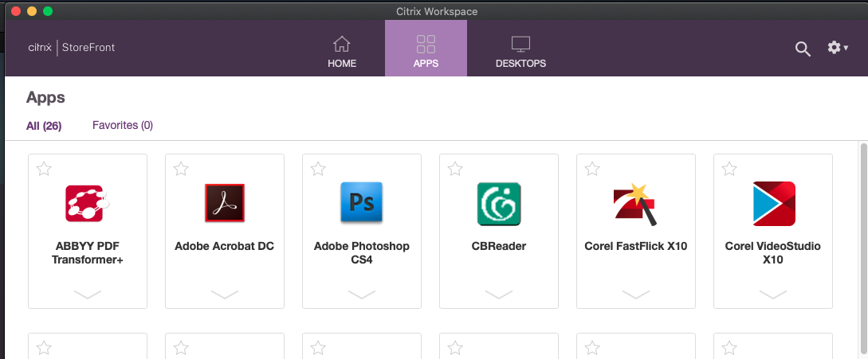868x359 pixels.
Task: Click the Citrix StoreFront logo
Action: pos(72,48)
